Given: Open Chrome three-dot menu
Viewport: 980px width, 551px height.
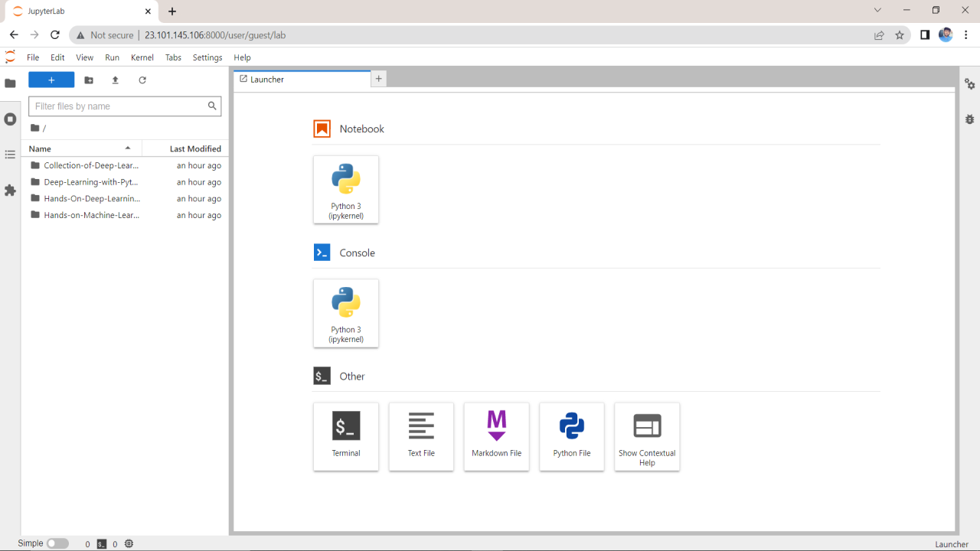Looking at the screenshot, I should [966, 35].
